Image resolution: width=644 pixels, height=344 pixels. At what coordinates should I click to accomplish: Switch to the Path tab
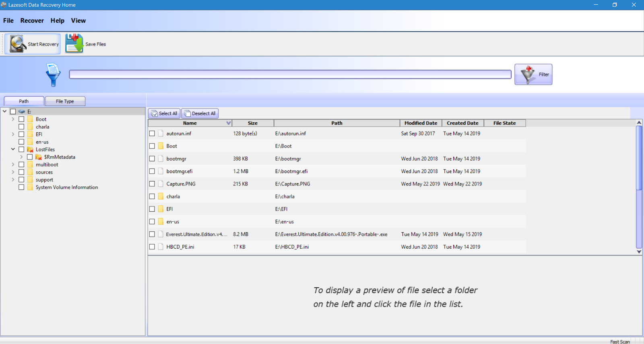24,101
